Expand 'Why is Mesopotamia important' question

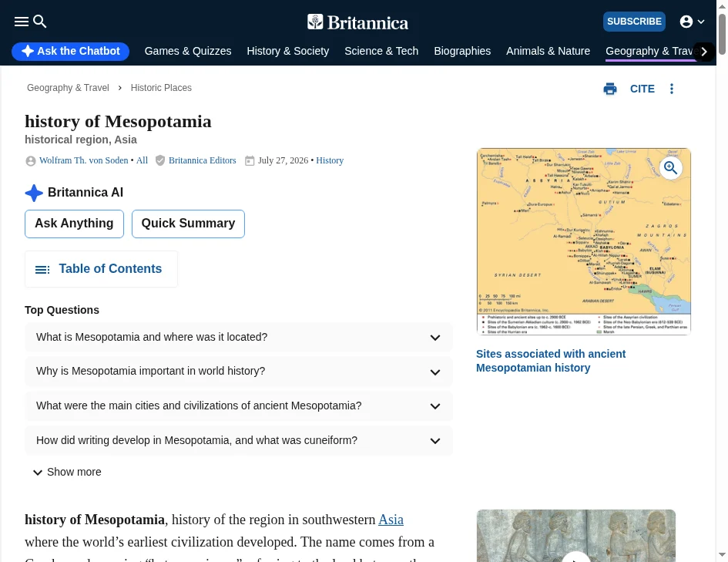pyautogui.click(x=239, y=372)
